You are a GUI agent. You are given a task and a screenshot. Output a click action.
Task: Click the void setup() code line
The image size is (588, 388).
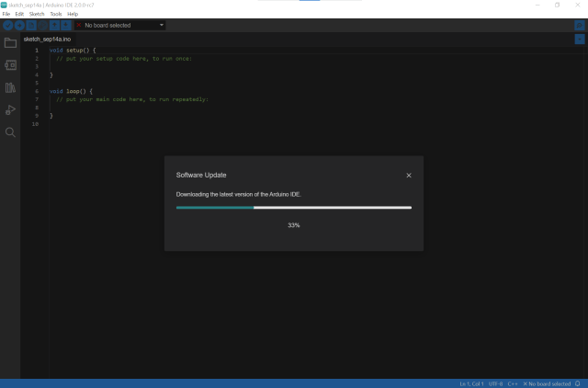click(x=73, y=51)
